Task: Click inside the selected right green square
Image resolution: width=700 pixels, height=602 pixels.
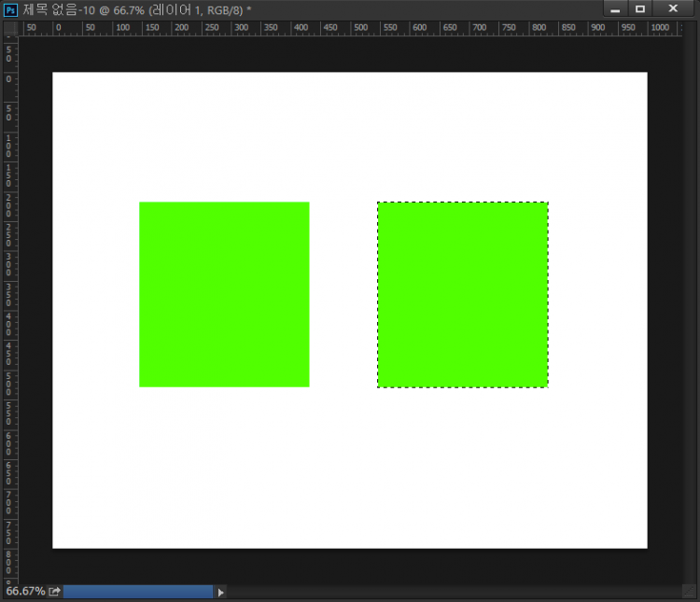Action: 463,295
